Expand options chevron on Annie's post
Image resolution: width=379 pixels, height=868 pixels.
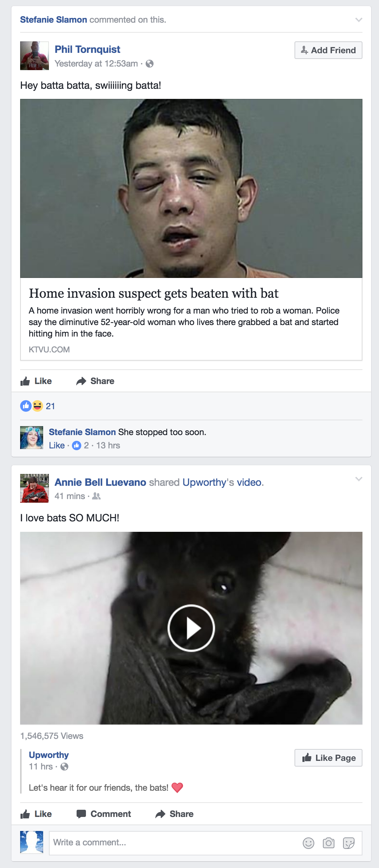tap(359, 479)
